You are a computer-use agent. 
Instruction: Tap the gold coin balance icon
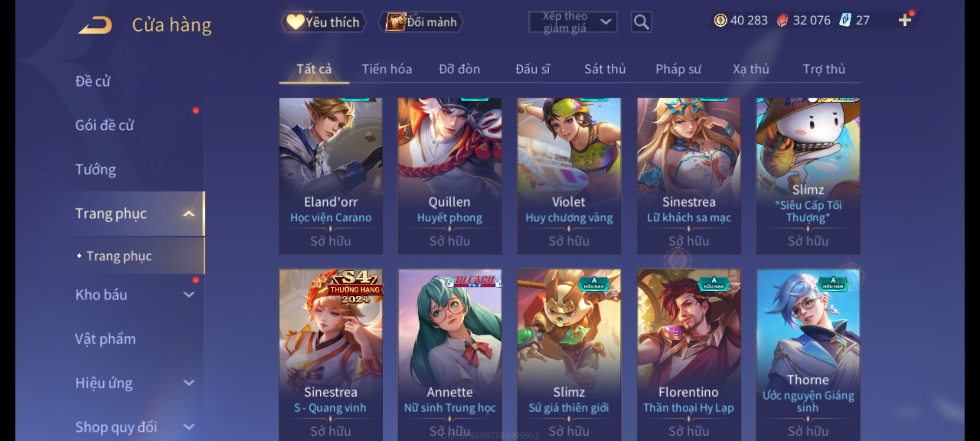click(x=720, y=20)
